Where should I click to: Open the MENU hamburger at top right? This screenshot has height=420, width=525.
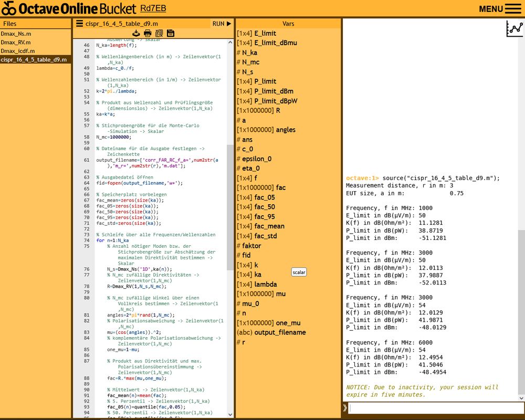tap(500, 9)
